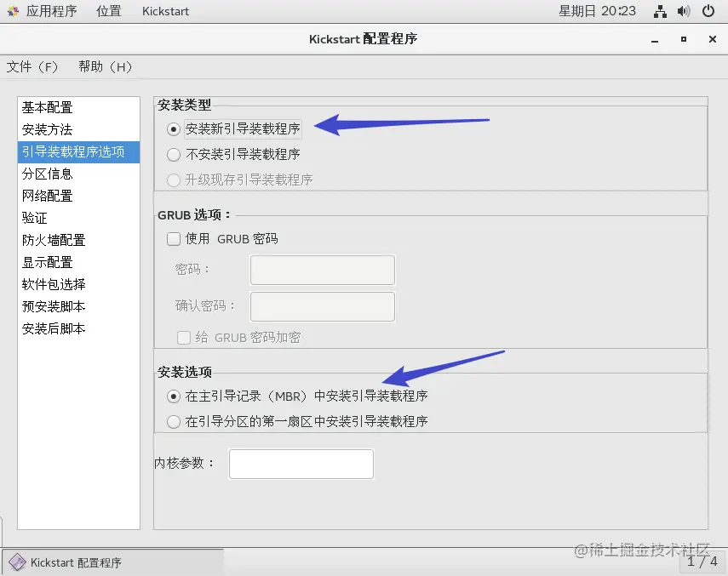Select 分区信息 in the sidebar

pyautogui.click(x=78, y=174)
